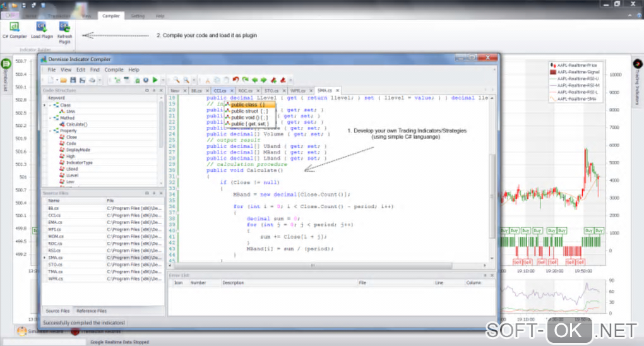This screenshot has width=644, height=346.
Task: Collapse the Class node in Code Structure
Action: coord(51,105)
